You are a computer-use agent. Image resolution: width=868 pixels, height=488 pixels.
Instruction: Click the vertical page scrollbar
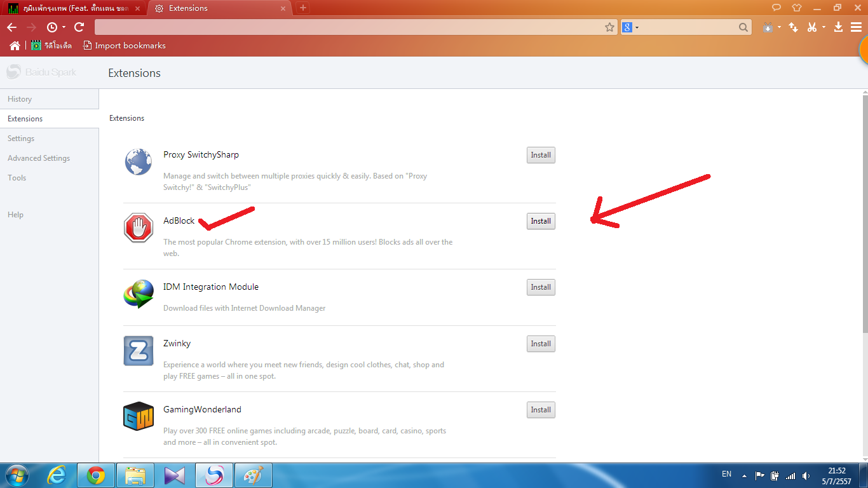(864, 213)
